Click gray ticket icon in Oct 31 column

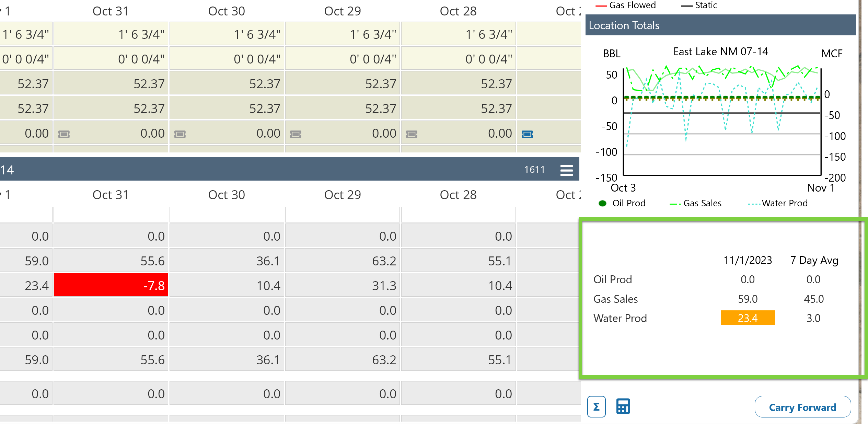(64, 134)
